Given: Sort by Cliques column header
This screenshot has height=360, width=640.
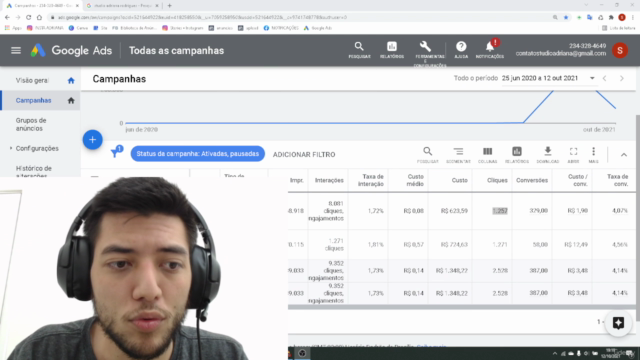Looking at the screenshot, I should point(497,180).
